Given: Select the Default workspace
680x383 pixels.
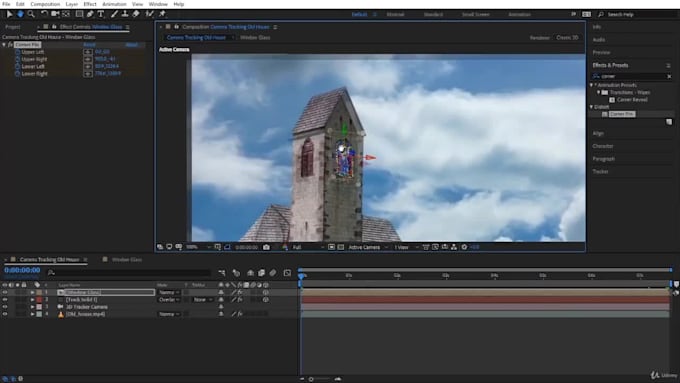Looking at the screenshot, I should click(359, 14).
